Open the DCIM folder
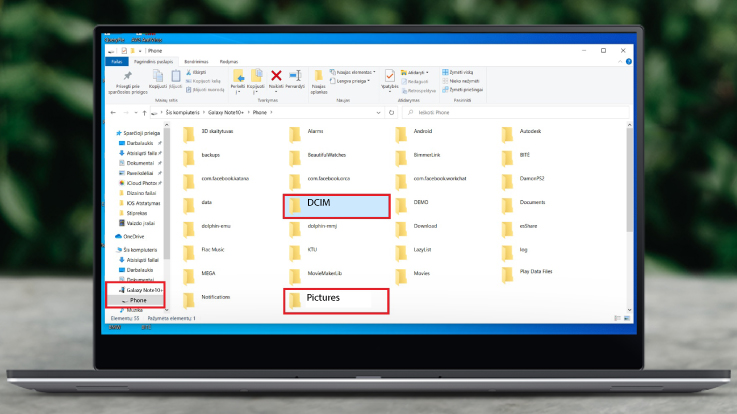The height and width of the screenshot is (414, 737). (x=335, y=205)
